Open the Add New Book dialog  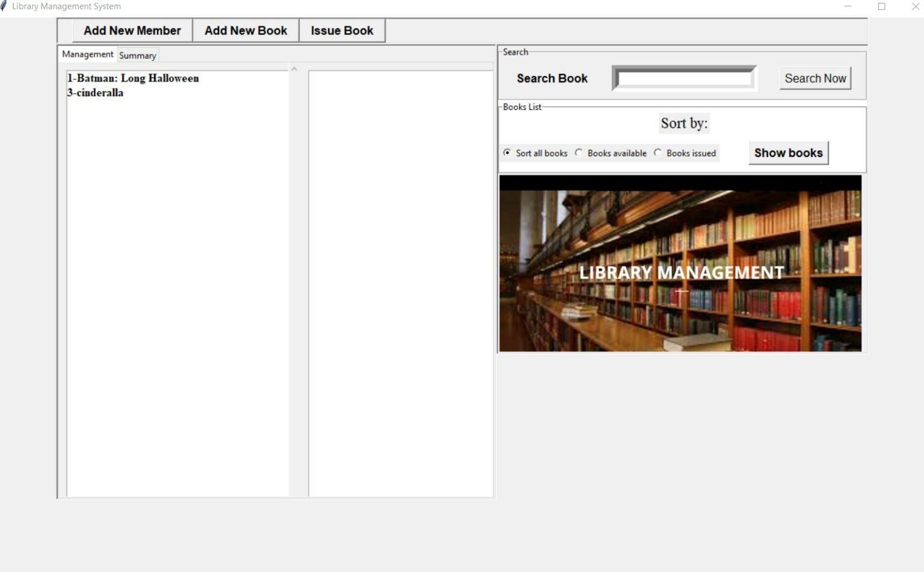pyautogui.click(x=246, y=31)
